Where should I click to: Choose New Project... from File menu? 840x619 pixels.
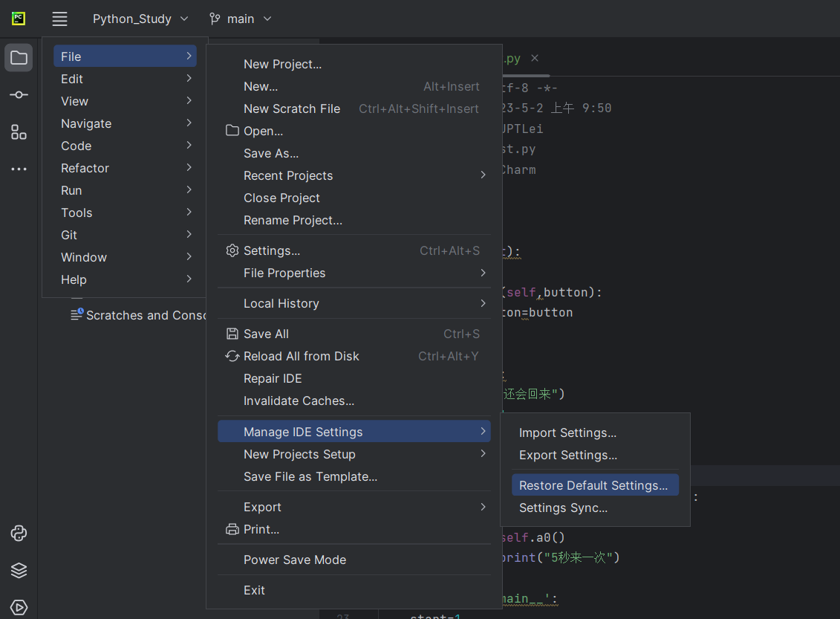(354, 65)
